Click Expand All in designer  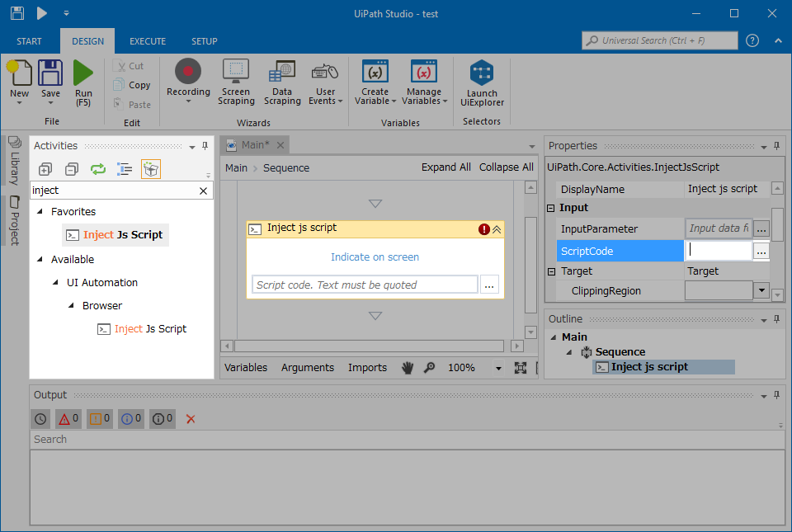[446, 167]
